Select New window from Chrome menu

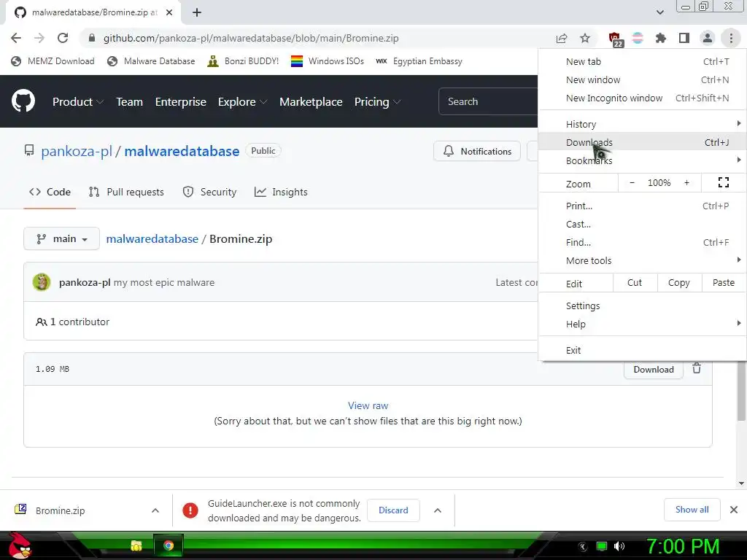pos(642,79)
